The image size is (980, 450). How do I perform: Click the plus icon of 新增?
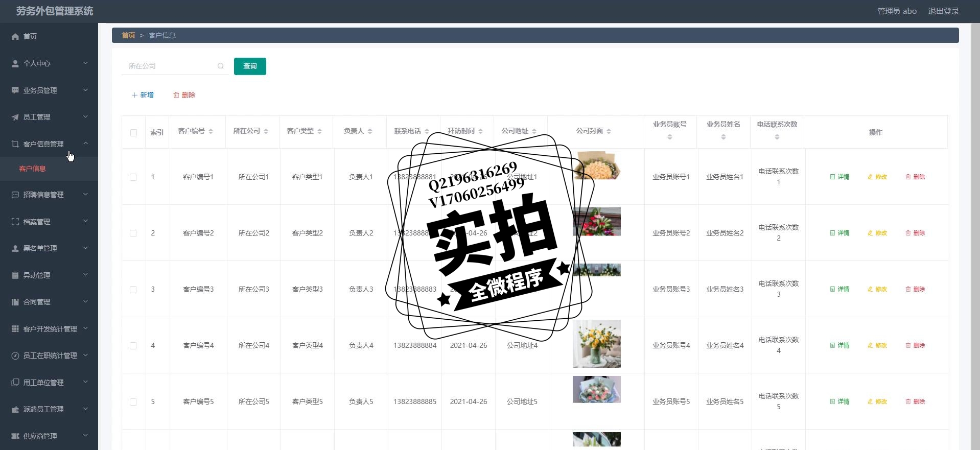pyautogui.click(x=134, y=95)
